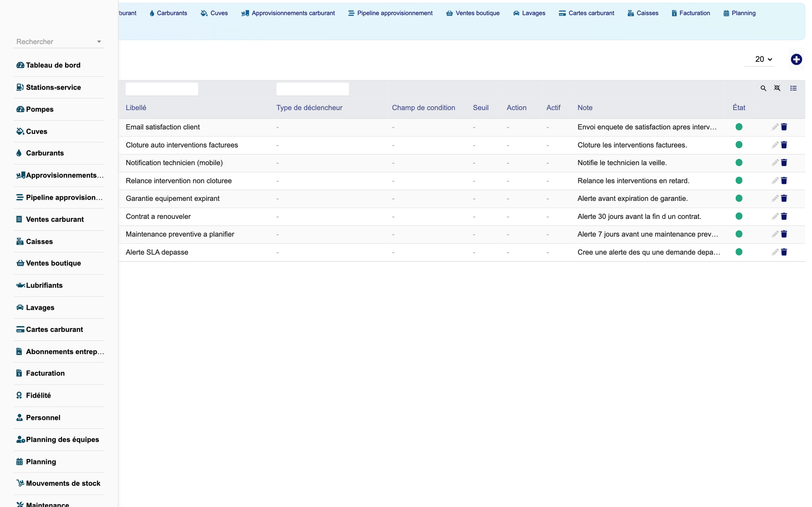
Task: Edit Maintenance preventive a planifier row
Action: coord(775,234)
